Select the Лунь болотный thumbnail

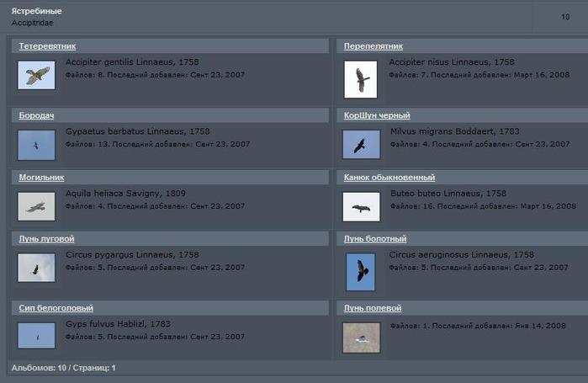point(362,271)
